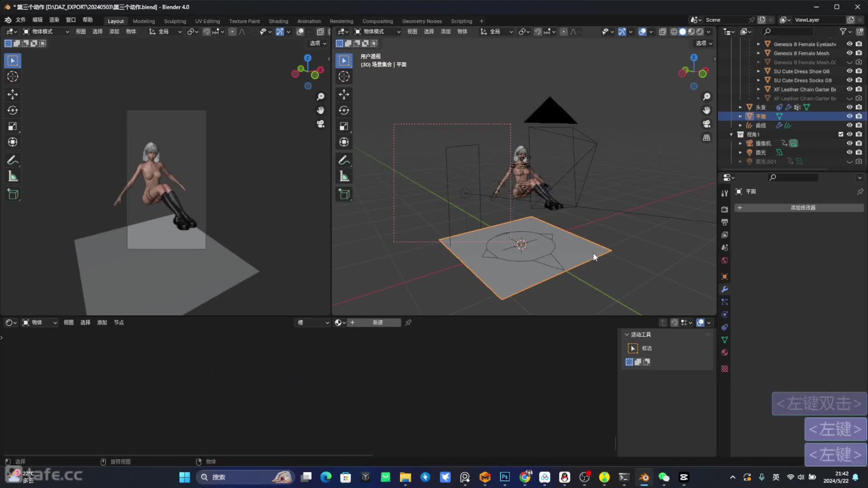The image size is (868, 488).
Task: Select the Rotate tool in left viewport
Action: pos(13,110)
